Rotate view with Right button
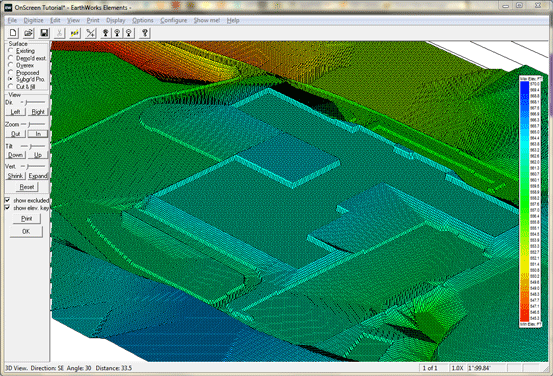The width and height of the screenshot is (553, 376). tap(38, 112)
